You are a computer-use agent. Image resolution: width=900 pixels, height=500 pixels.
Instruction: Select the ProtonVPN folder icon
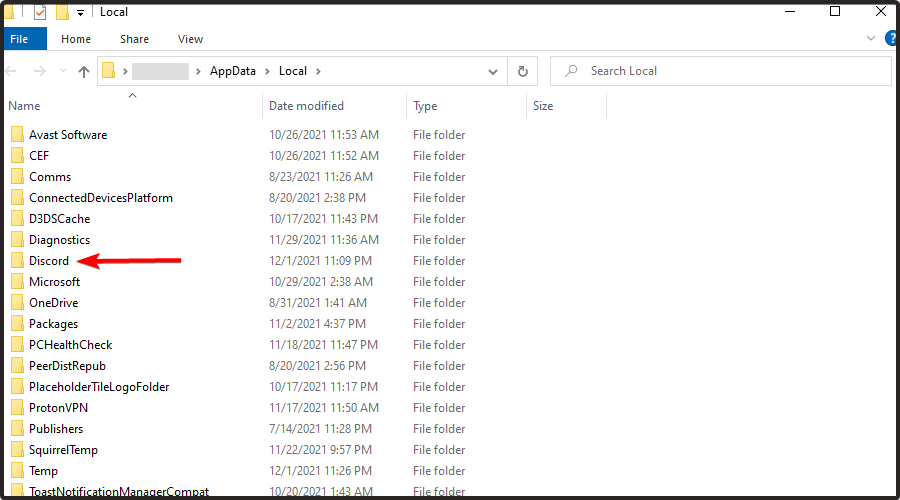pos(17,408)
